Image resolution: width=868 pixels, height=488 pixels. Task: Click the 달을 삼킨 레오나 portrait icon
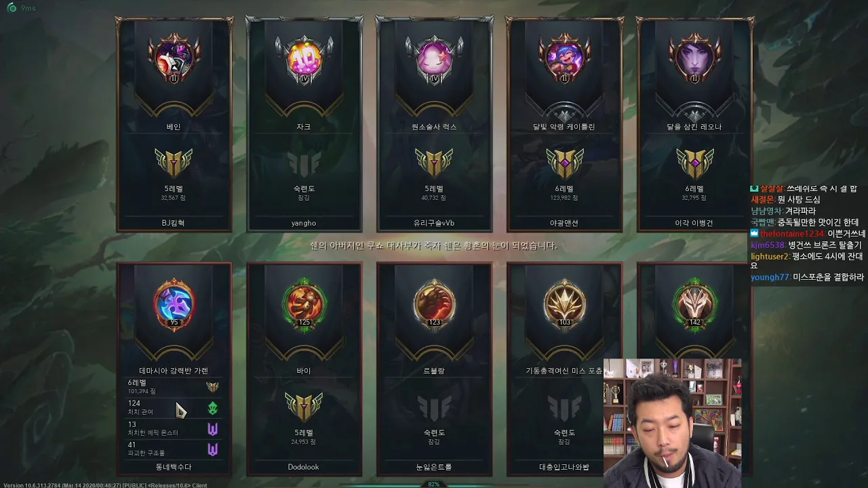pos(694,58)
